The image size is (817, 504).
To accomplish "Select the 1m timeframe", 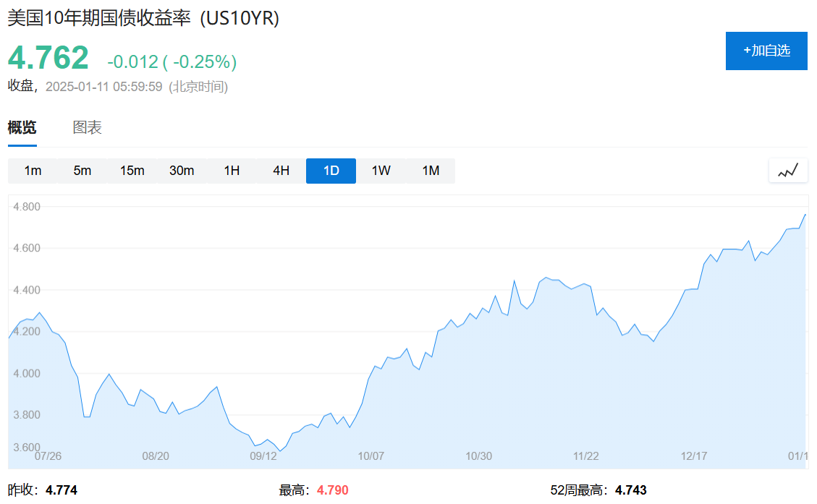I will pos(33,171).
